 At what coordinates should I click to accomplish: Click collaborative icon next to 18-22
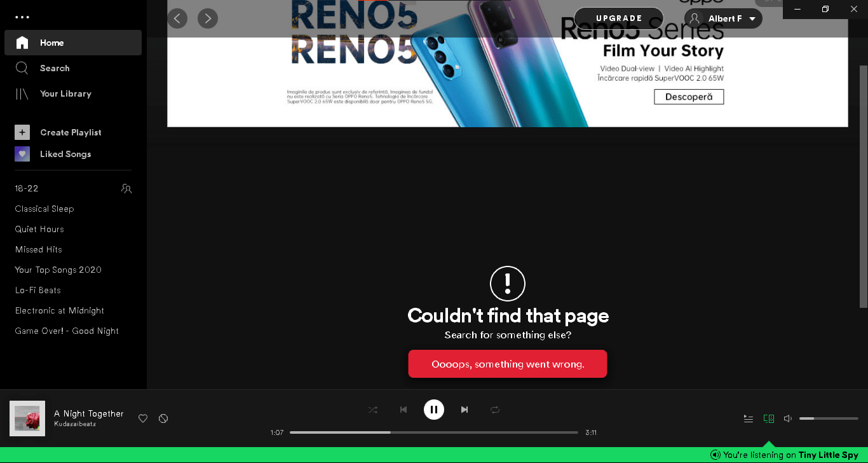(x=126, y=189)
